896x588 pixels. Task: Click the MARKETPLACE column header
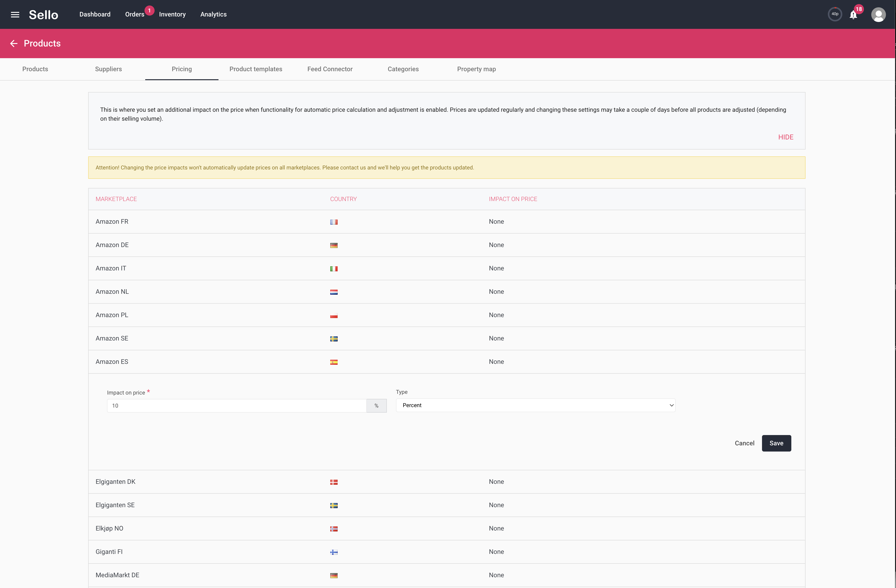(116, 199)
